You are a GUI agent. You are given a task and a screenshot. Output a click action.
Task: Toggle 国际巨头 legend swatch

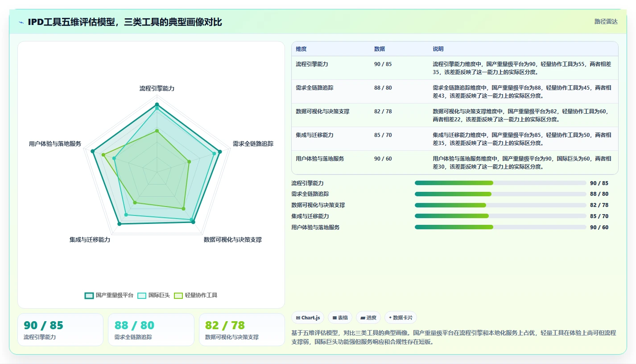click(142, 295)
